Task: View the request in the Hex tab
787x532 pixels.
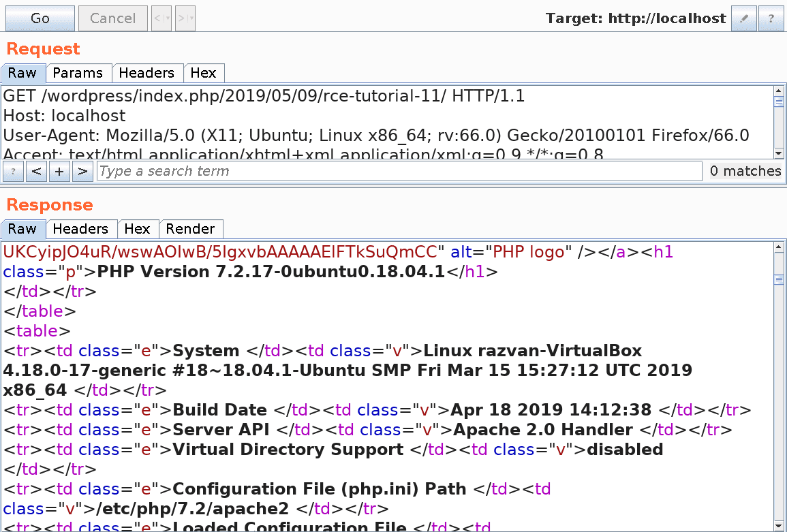Action: 204,73
